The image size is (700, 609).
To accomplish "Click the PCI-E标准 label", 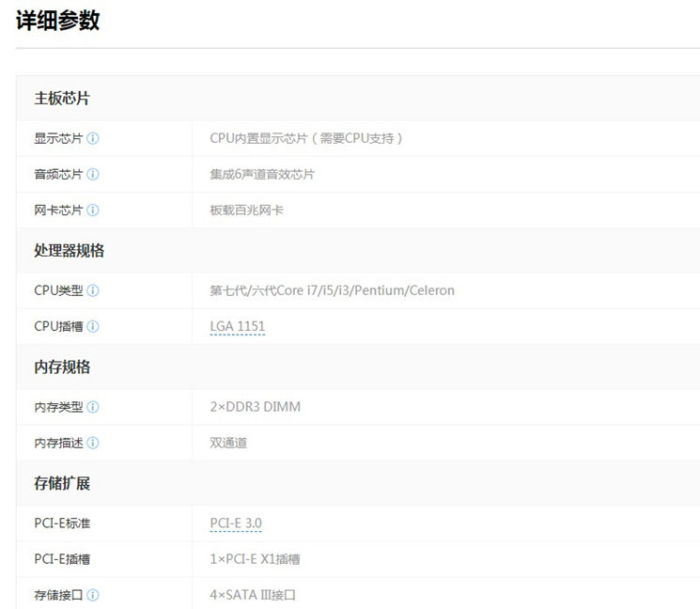I will (x=62, y=523).
